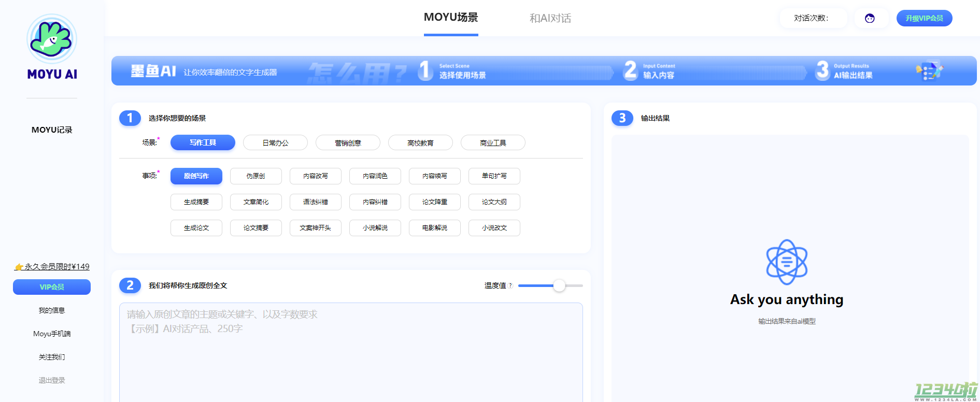Select the 高校教育 scene
The image size is (980, 402).
pyautogui.click(x=420, y=142)
